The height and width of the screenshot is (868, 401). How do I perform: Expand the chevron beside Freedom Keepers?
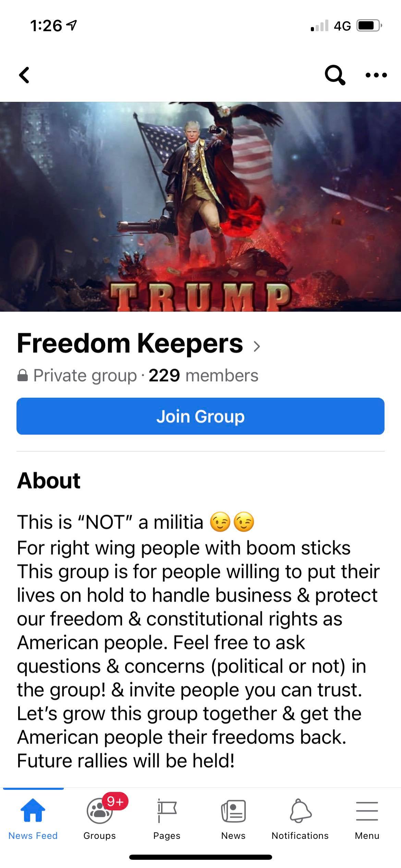(x=257, y=346)
